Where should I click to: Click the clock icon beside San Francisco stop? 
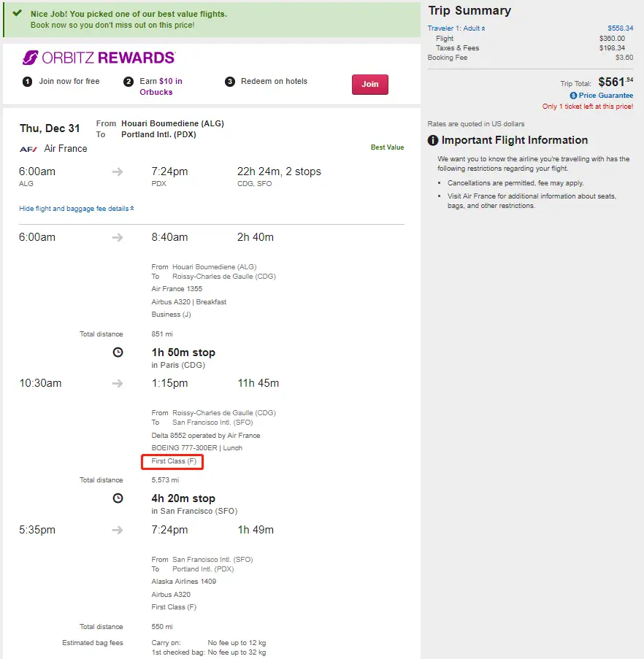point(118,498)
